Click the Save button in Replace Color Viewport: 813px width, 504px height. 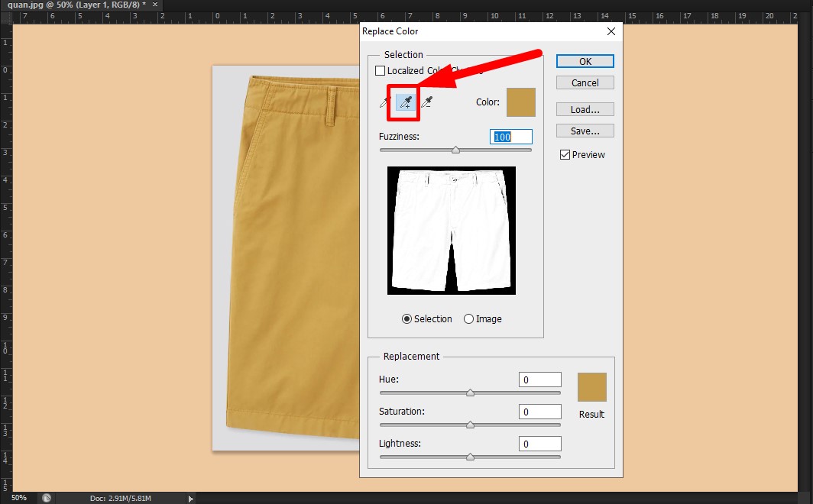(585, 131)
